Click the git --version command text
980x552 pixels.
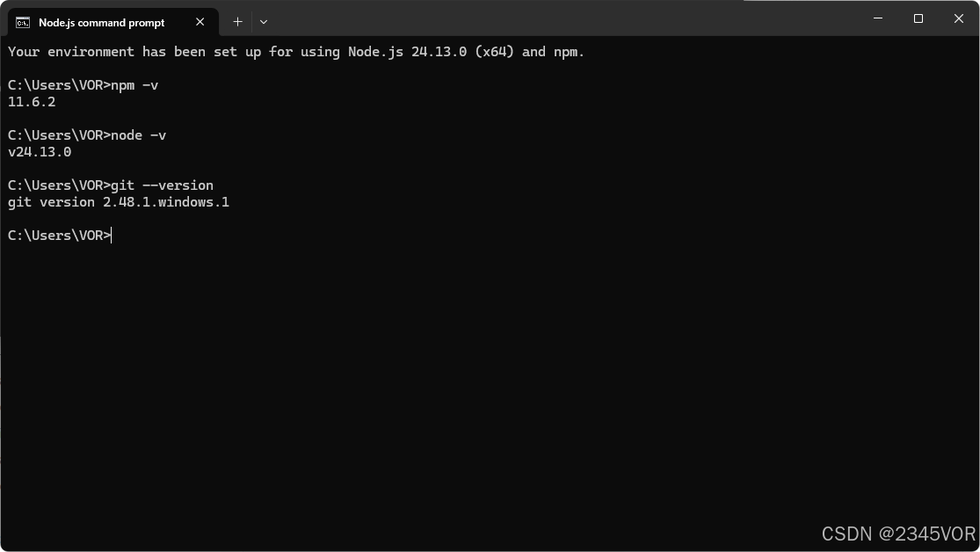[162, 185]
